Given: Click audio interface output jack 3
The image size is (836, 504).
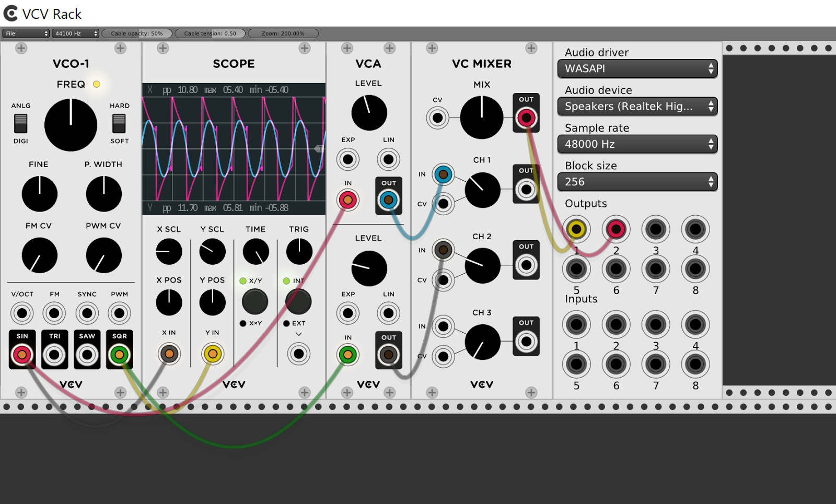Looking at the screenshot, I should point(656,229).
